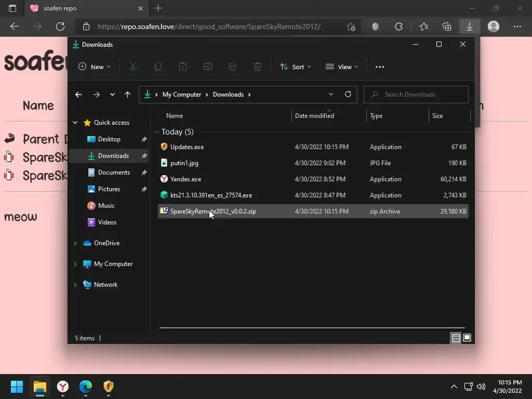Screen dimensions: 532x399
Task: Click the Edge browser back arrow
Action: (15, 26)
